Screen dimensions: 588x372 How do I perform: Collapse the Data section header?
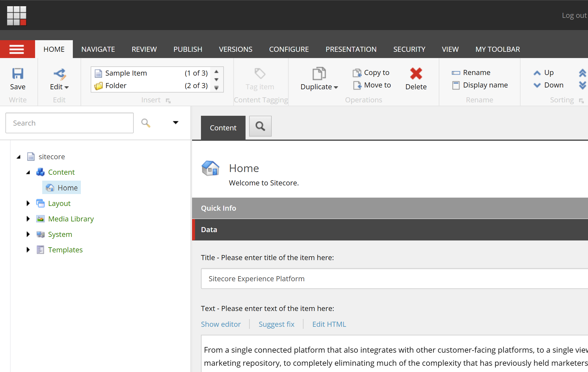click(390, 229)
